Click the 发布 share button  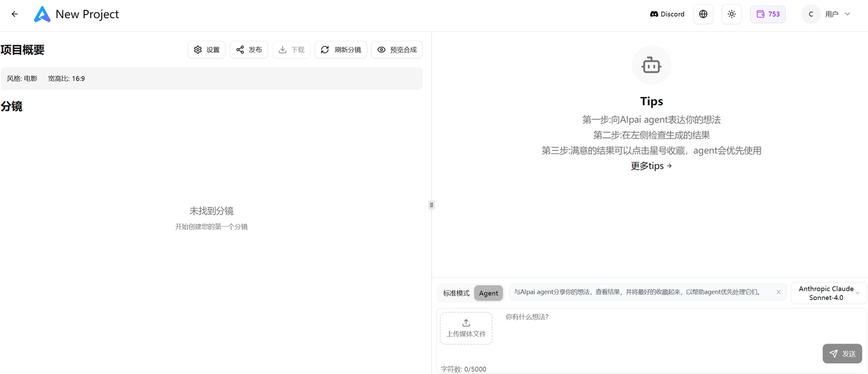pos(249,50)
